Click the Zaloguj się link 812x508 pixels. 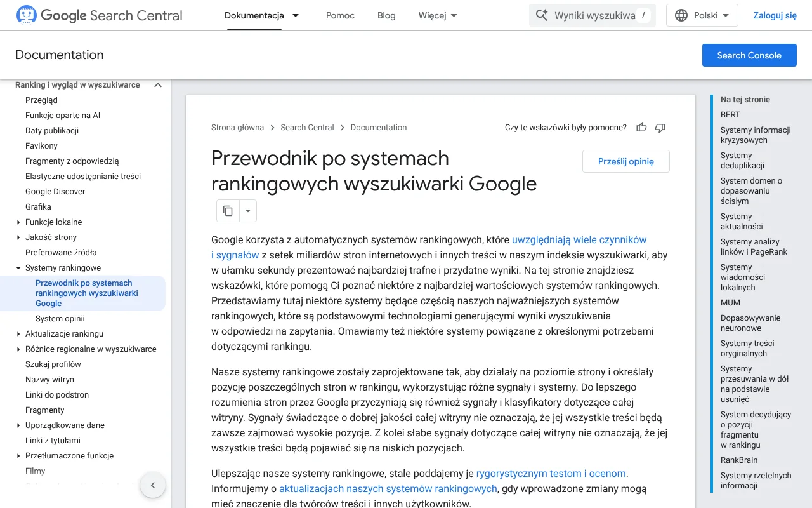click(775, 15)
